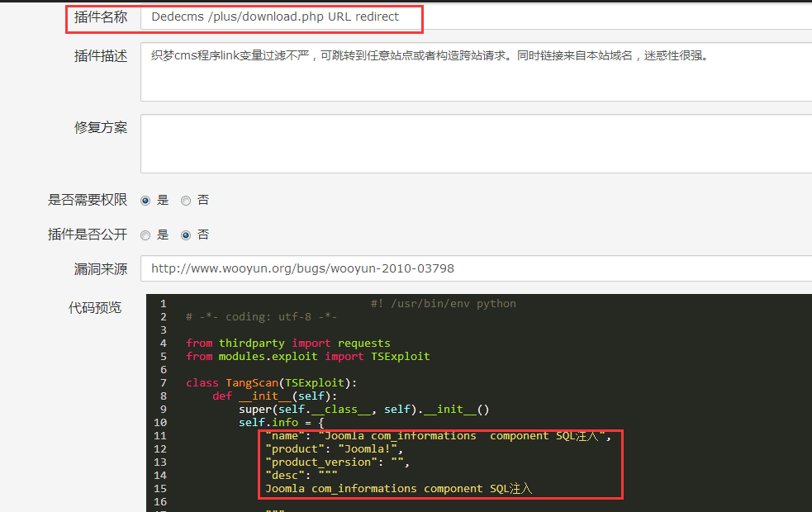812x512 pixels.
Task: Click the 'def __init__(self):' line
Action: pyautogui.click(x=274, y=396)
